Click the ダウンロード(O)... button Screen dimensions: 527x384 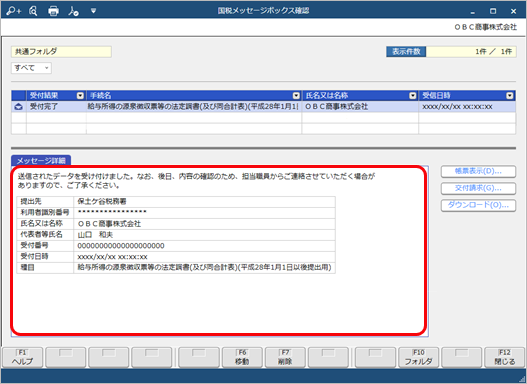478,205
